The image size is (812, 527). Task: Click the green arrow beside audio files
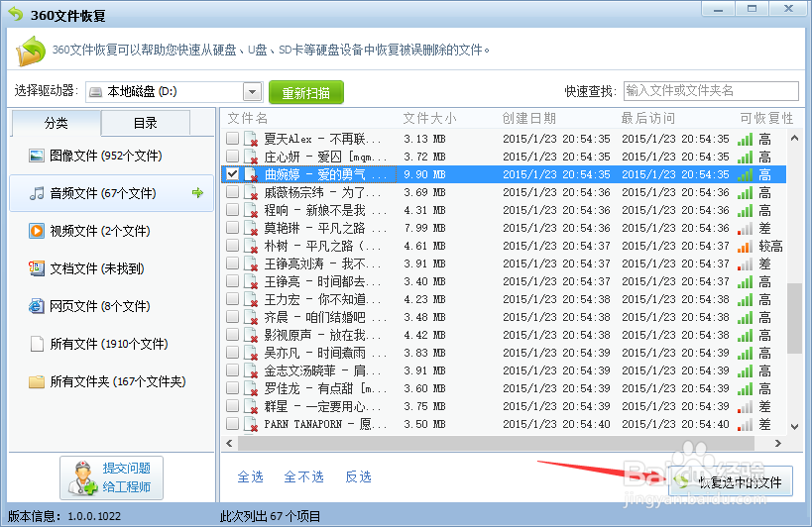click(x=197, y=193)
